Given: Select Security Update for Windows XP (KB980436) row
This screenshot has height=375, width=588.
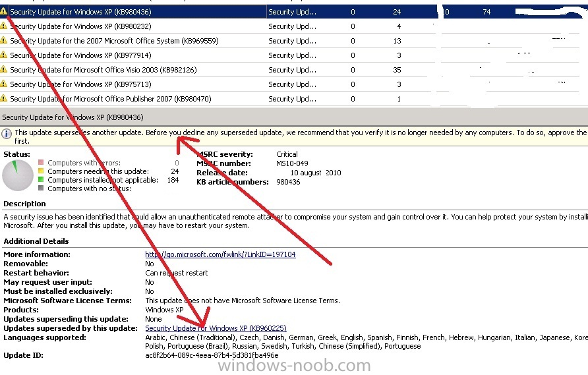Looking at the screenshot, I should (x=294, y=12).
